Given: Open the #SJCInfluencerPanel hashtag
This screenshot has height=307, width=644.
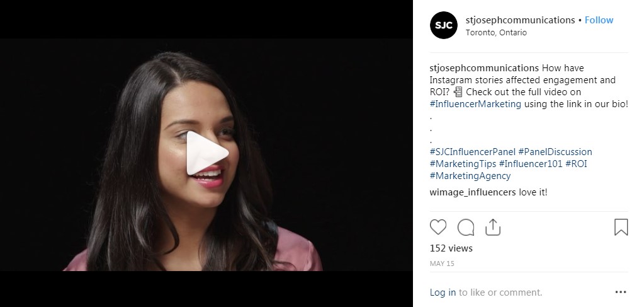Looking at the screenshot, I should pyautogui.click(x=472, y=152).
